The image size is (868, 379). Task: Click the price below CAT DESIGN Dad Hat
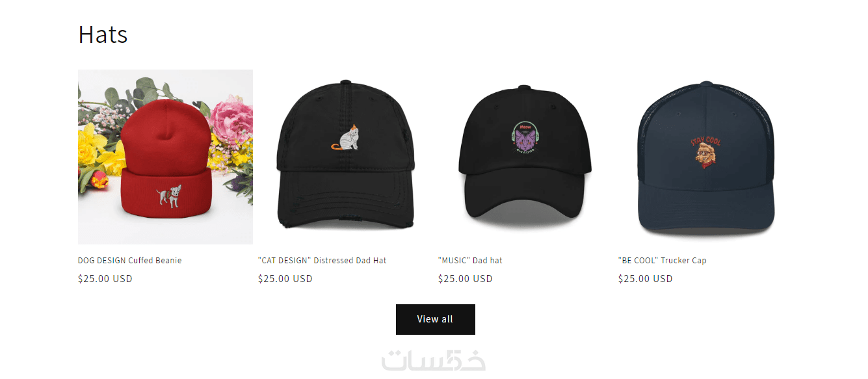pyautogui.click(x=285, y=279)
